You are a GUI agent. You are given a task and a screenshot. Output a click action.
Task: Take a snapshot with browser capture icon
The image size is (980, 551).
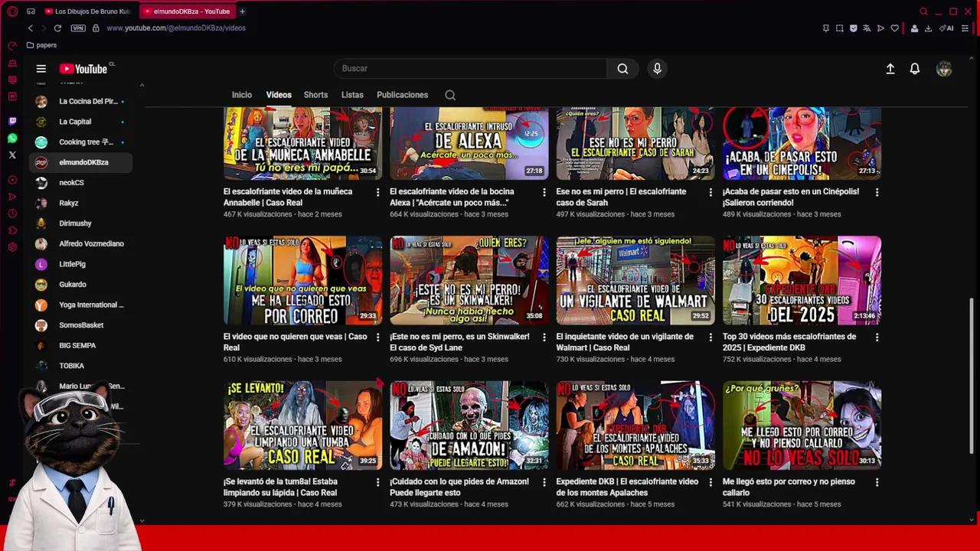click(840, 28)
